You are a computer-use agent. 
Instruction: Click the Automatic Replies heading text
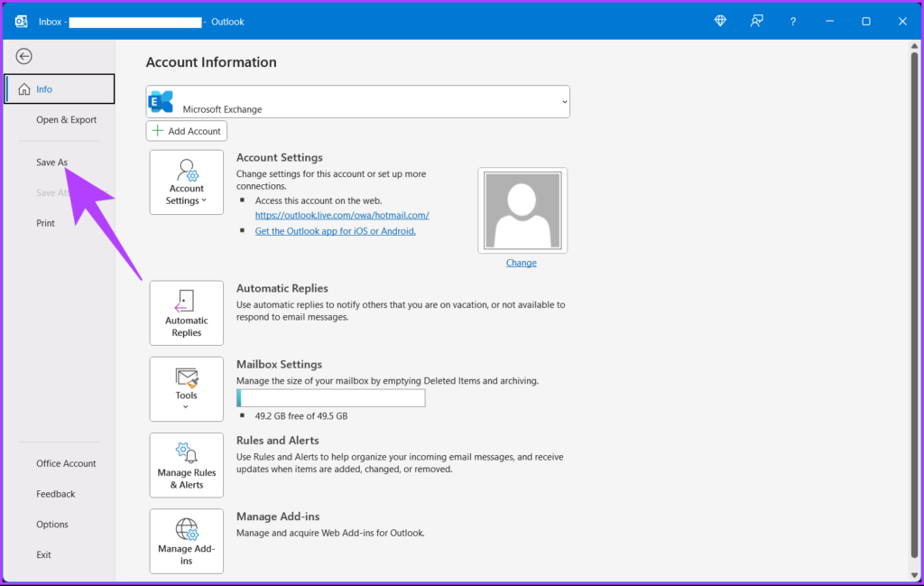(282, 288)
